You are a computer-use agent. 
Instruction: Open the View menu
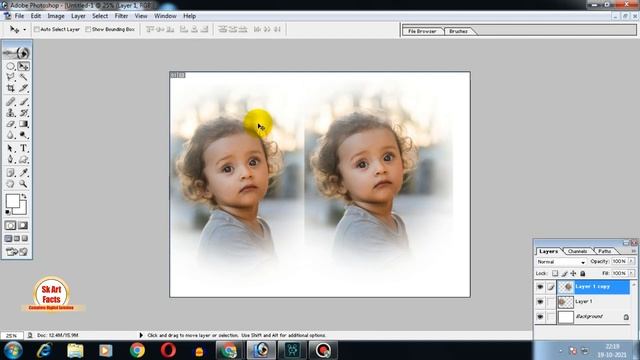click(x=141, y=16)
